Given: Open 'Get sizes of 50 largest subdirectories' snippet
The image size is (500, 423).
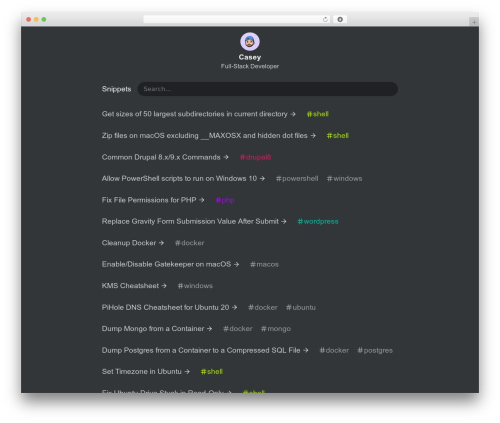Looking at the screenshot, I should coord(199,114).
